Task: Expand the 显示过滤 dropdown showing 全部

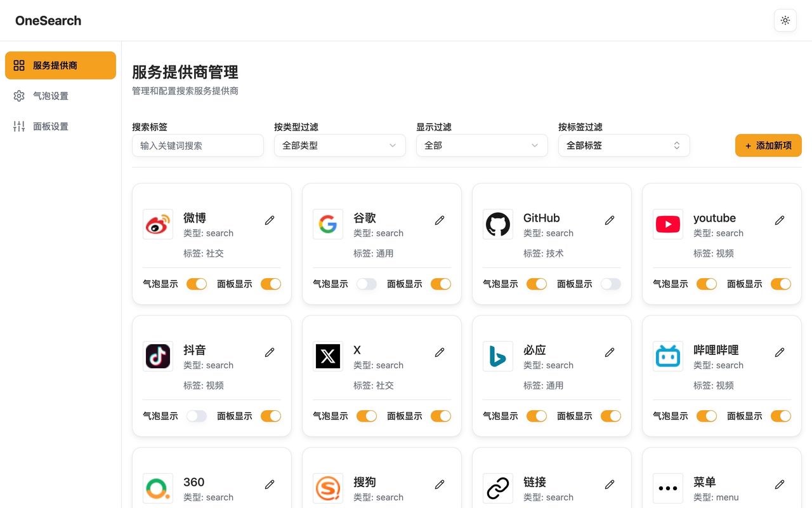Action: point(482,145)
